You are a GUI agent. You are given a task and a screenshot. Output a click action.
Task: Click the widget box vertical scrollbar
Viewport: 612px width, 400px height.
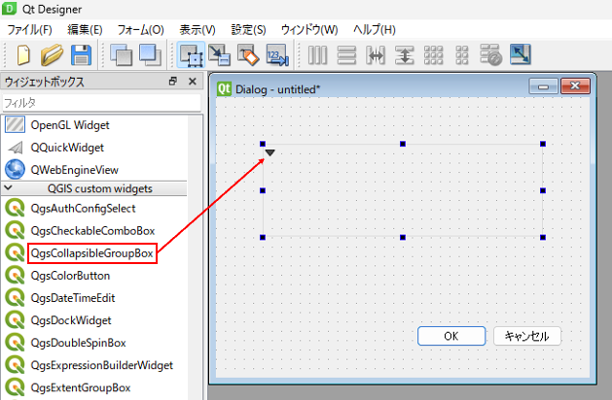[195, 257]
